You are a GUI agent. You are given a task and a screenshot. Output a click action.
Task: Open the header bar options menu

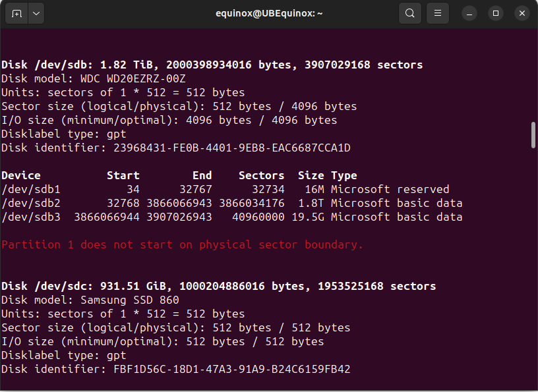click(437, 13)
